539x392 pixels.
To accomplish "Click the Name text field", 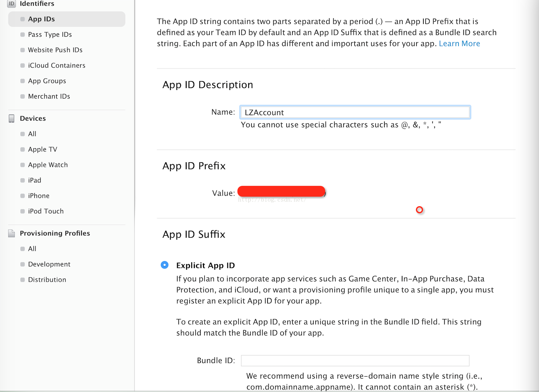I will (x=355, y=112).
